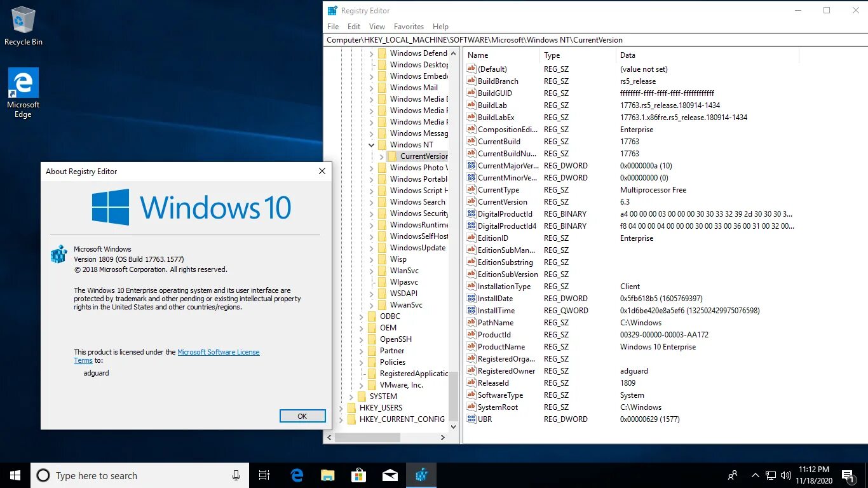
Task: Click the registry address bar path
Action: [595, 39]
